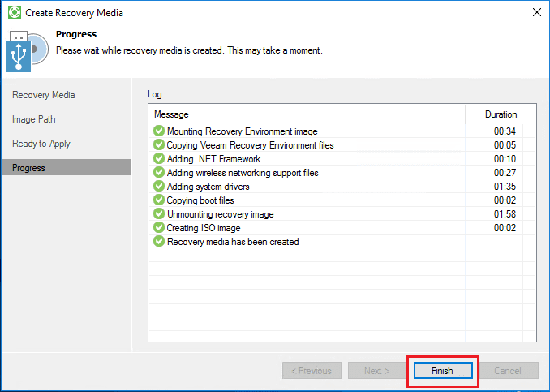Image resolution: width=550 pixels, height=392 pixels.
Task: Click the 00:10 duration value
Action: coord(505,159)
